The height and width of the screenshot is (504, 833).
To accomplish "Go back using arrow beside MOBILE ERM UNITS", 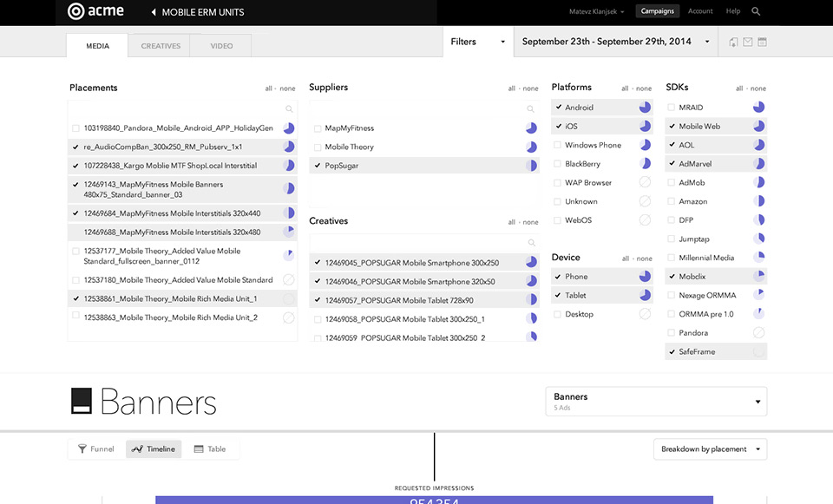I will coord(154,11).
